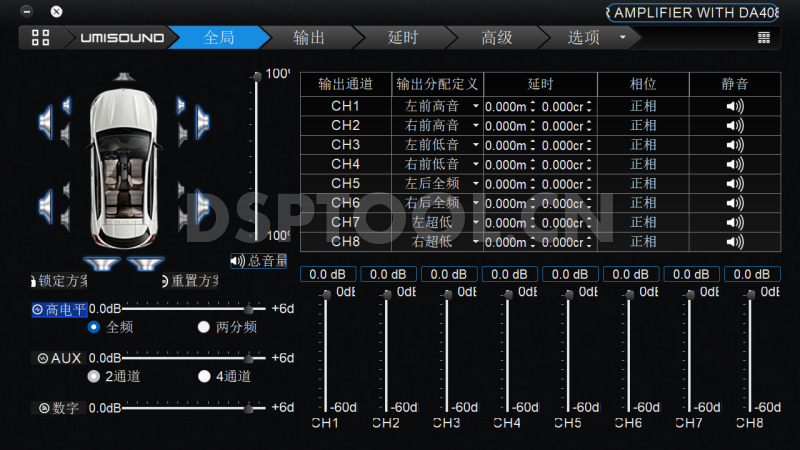Click the AMPLIFIER WITH DA408 device label

(693, 13)
